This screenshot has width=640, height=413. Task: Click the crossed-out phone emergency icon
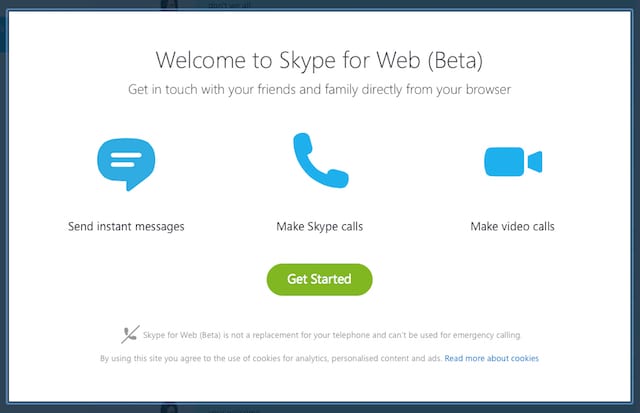coord(128,334)
